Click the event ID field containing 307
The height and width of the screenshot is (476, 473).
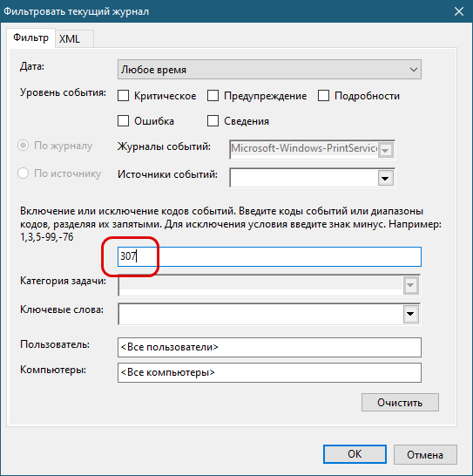[x=269, y=256]
